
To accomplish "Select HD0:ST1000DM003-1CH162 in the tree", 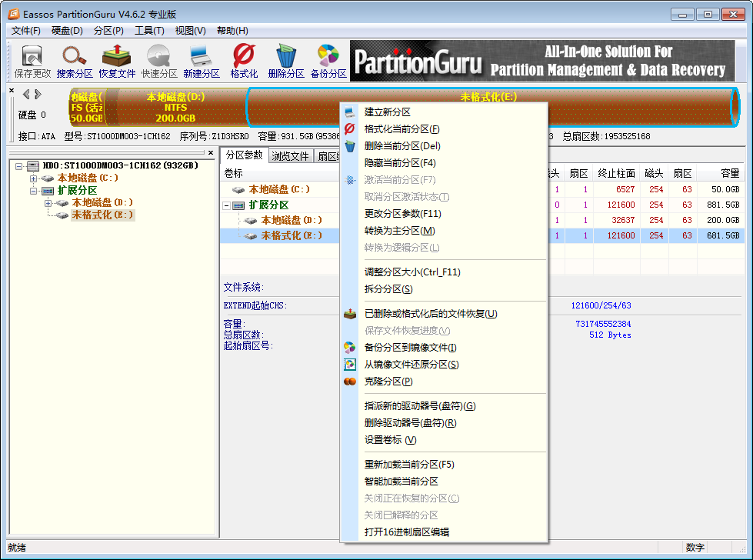I will point(120,165).
